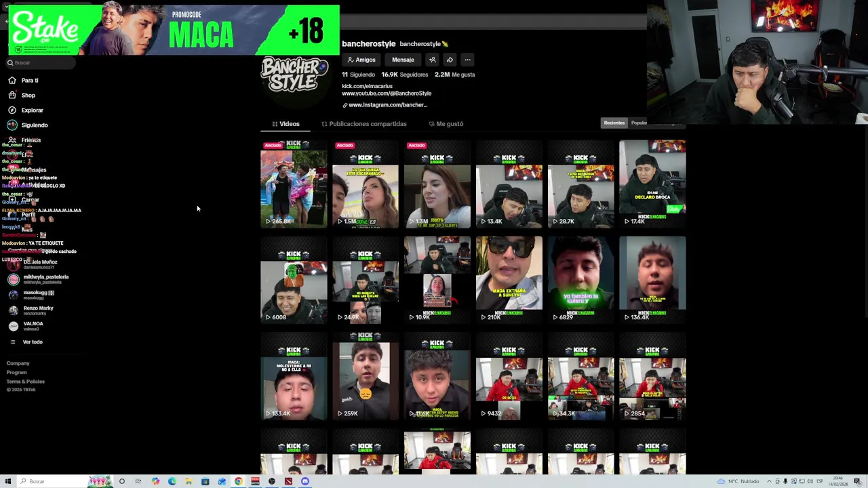
Task: Open Microsoft Store from the taskbar
Action: pyautogui.click(x=205, y=481)
